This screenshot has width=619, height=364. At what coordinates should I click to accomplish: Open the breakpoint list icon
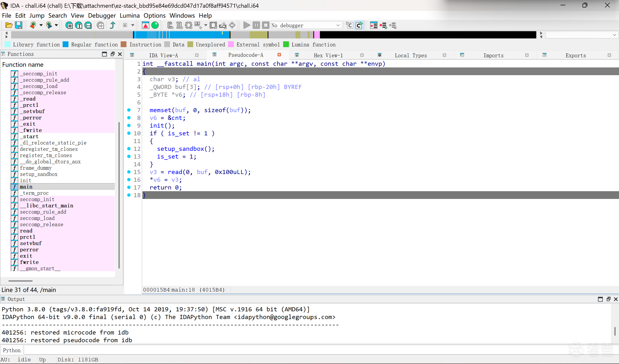tap(374, 25)
